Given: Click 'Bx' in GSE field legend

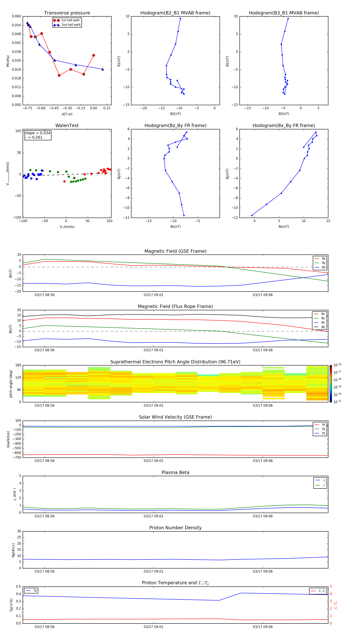Looking at the screenshot, I should point(320,259).
